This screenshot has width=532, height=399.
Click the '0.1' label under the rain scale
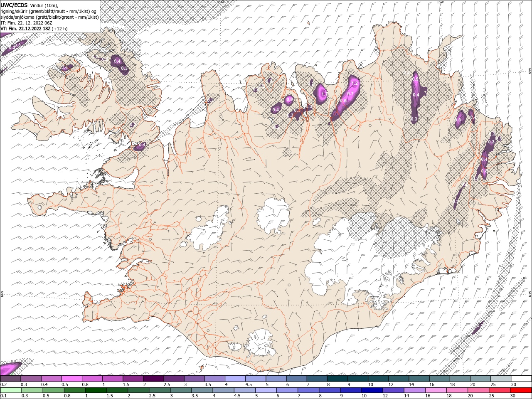pos(3,396)
